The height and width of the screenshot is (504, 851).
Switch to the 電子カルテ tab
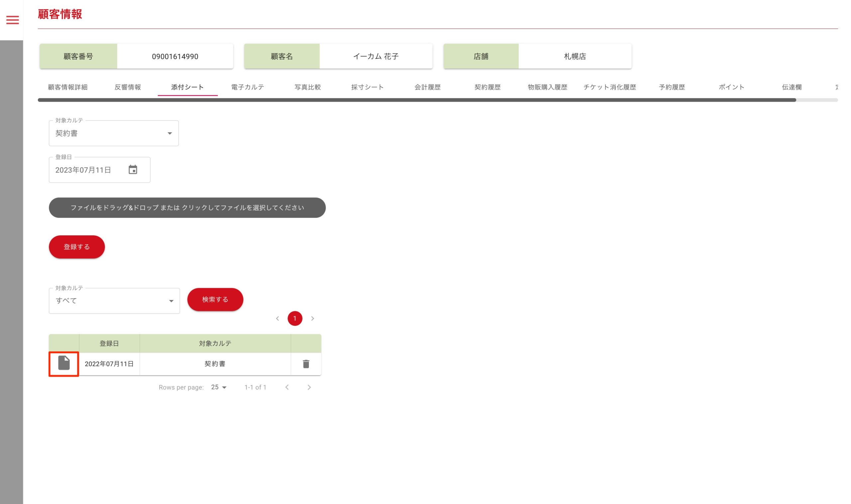point(247,87)
